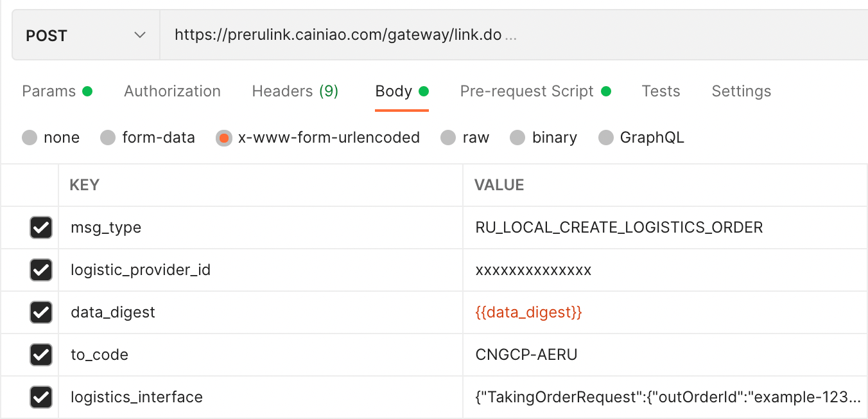
Task: Choose the form-data body option
Action: pyautogui.click(x=108, y=138)
